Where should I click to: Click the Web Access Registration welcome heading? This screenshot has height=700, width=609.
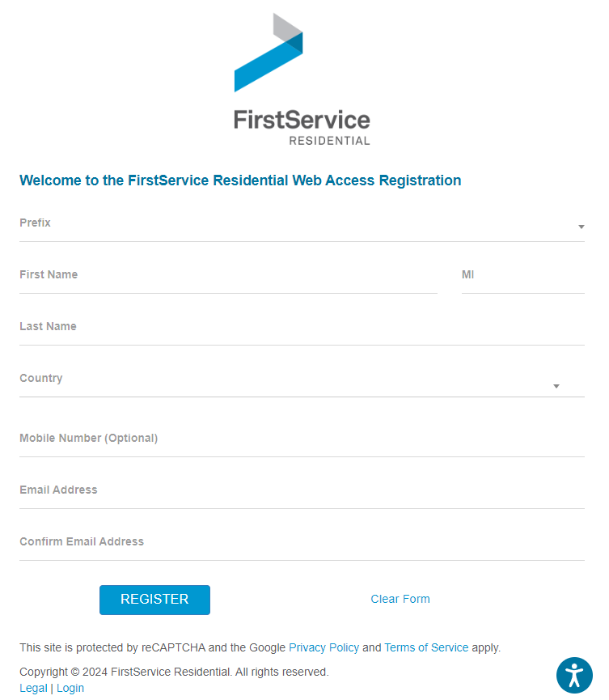[240, 180]
